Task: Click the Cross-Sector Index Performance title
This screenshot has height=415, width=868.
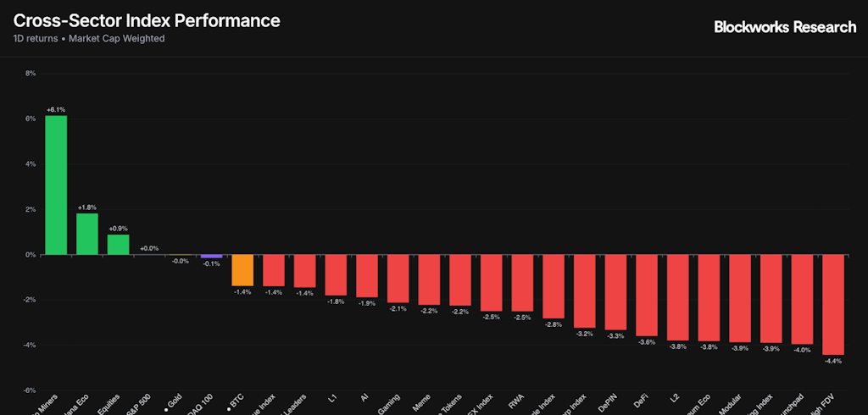Action: [147, 21]
